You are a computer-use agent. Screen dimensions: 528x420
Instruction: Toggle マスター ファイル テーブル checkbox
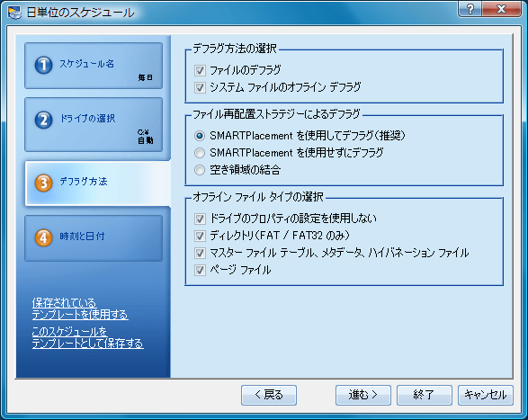coord(200,253)
